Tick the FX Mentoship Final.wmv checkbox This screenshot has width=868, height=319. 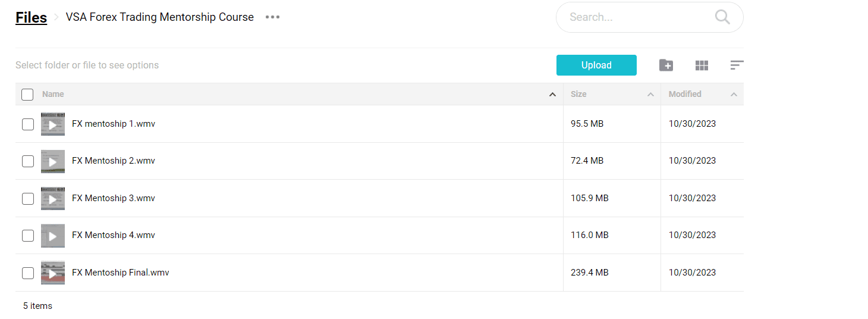coord(28,273)
